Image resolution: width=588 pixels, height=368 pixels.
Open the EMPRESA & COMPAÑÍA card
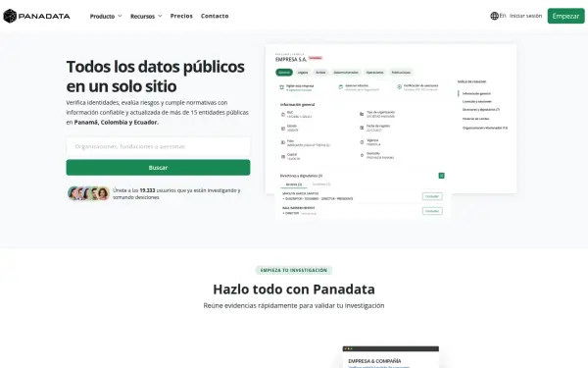click(391, 357)
